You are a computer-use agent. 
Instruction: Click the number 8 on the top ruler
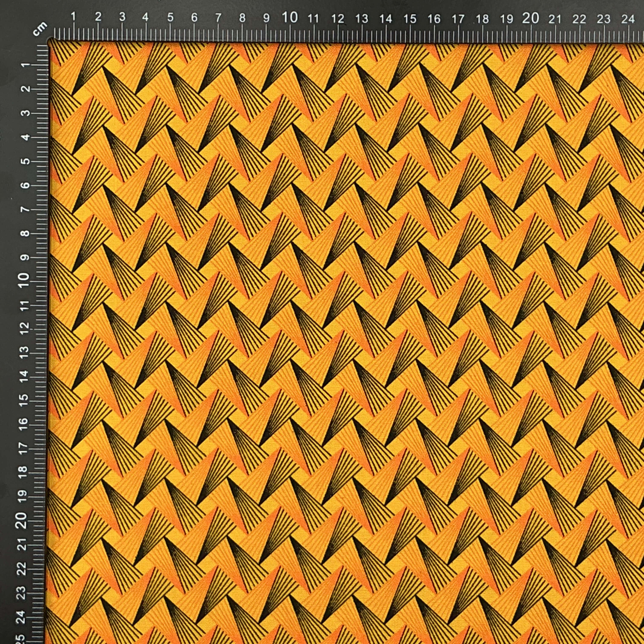[242, 17]
